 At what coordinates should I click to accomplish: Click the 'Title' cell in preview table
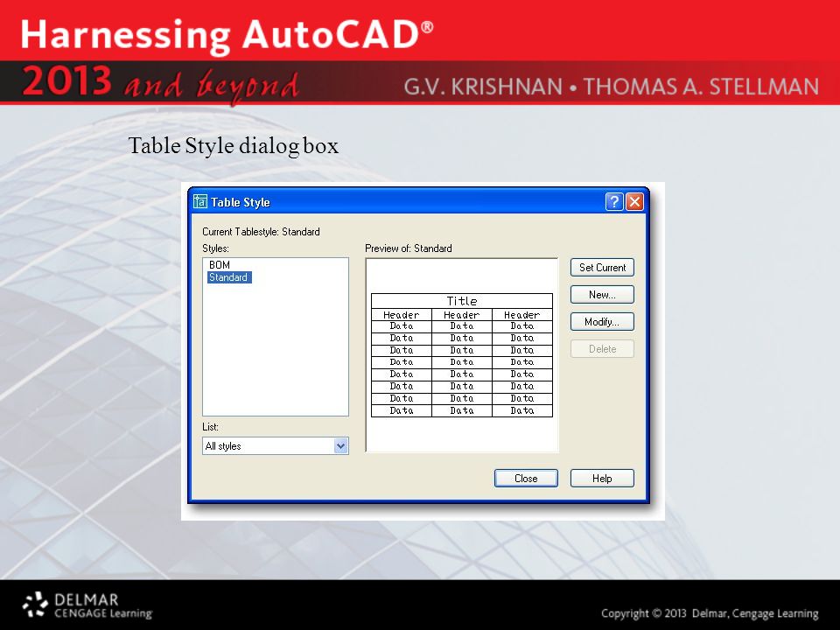pyautogui.click(x=462, y=300)
